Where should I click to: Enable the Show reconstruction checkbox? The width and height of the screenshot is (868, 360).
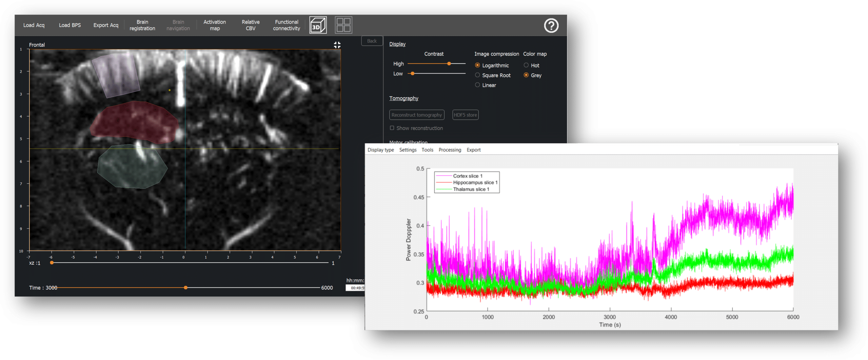[x=392, y=128]
